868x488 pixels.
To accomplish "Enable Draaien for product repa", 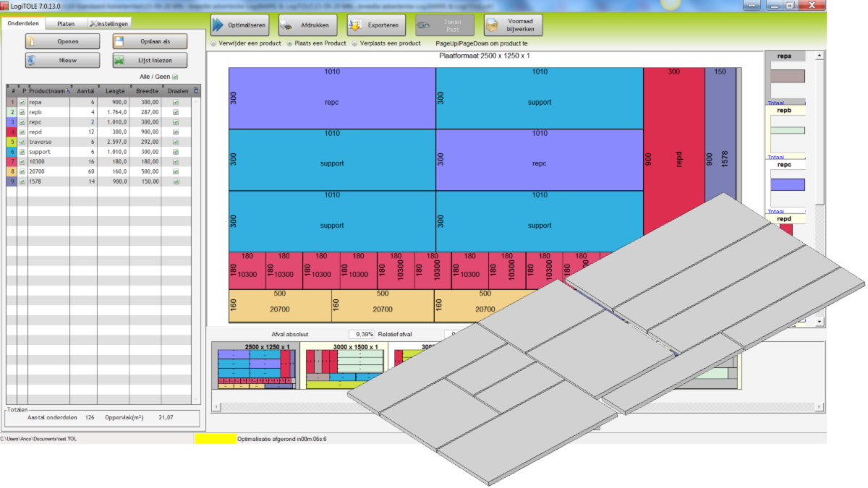I will (x=176, y=102).
